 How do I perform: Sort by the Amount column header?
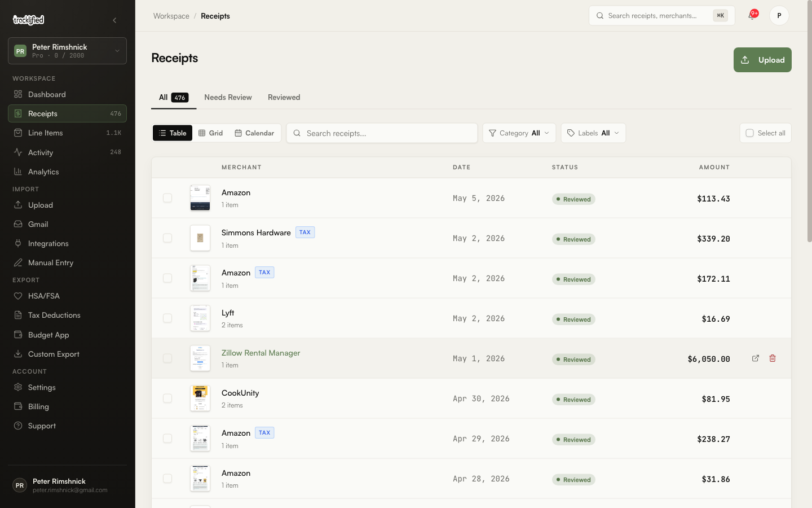714,167
